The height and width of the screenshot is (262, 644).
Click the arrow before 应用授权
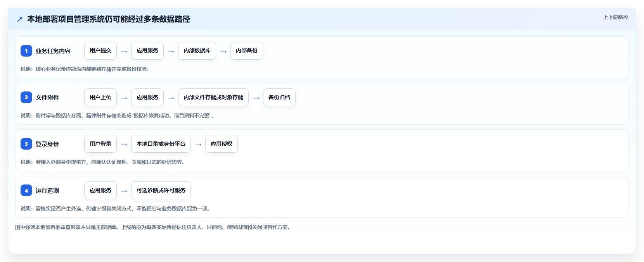click(198, 145)
